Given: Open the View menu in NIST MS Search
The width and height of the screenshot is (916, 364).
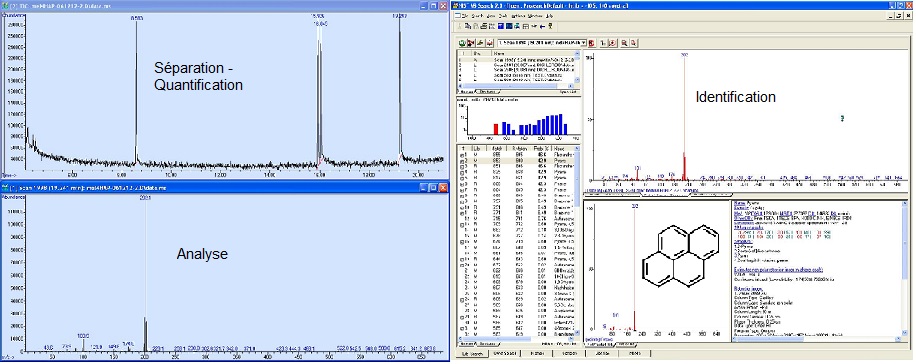Looking at the screenshot, I should 491,16.
